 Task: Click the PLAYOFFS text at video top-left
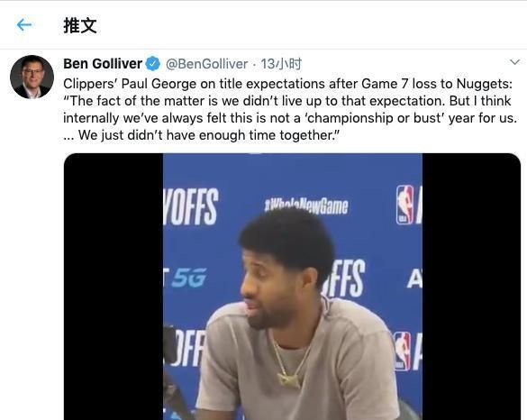tap(191, 206)
